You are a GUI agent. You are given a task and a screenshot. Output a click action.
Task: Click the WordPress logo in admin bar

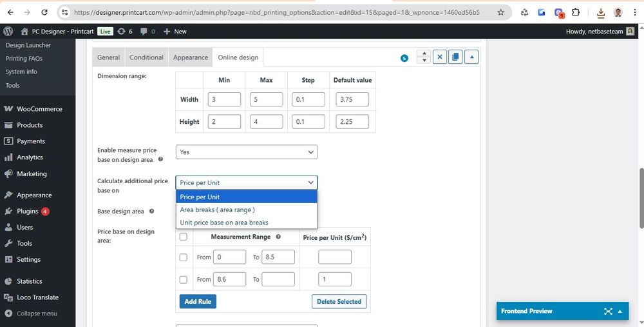tap(8, 31)
